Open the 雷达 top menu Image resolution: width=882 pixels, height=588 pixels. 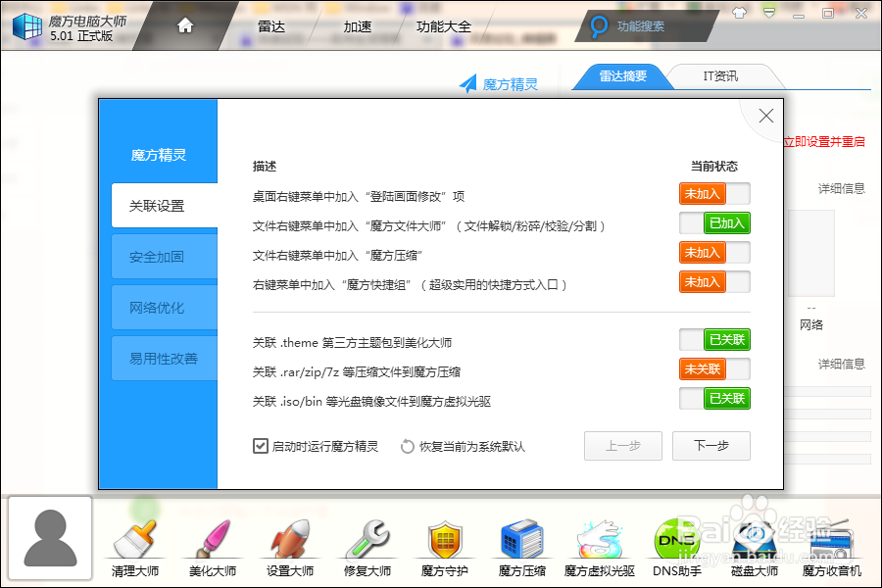[x=271, y=26]
